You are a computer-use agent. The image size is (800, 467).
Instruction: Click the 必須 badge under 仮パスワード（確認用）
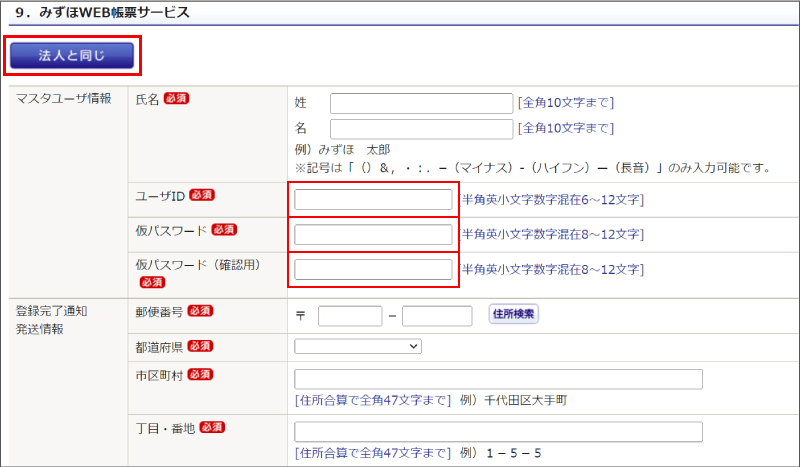[153, 282]
